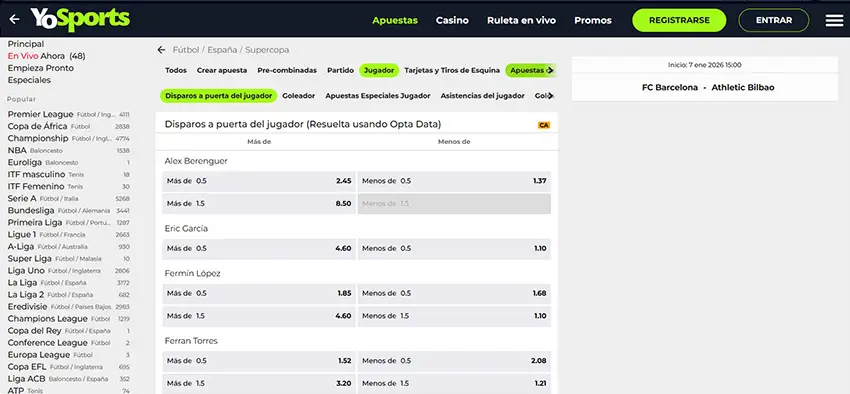Select Apuestas Especiales Jugador filter
This screenshot has height=394, width=850.
tap(378, 96)
